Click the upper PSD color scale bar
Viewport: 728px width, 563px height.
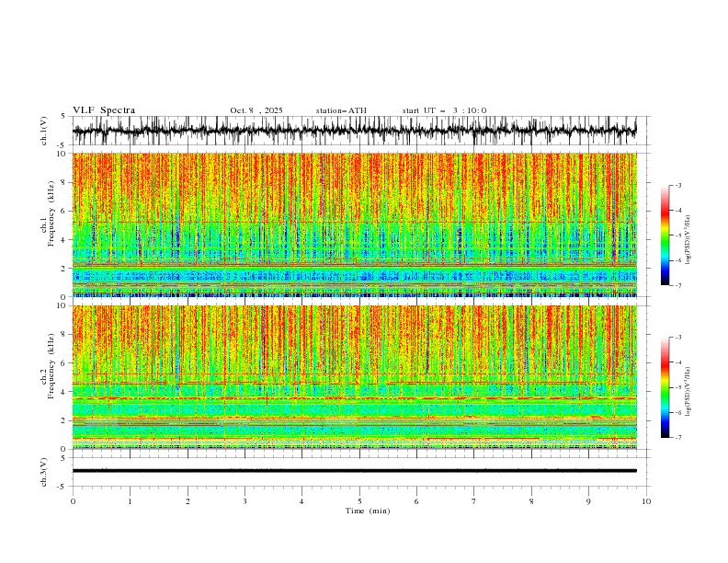665,236
